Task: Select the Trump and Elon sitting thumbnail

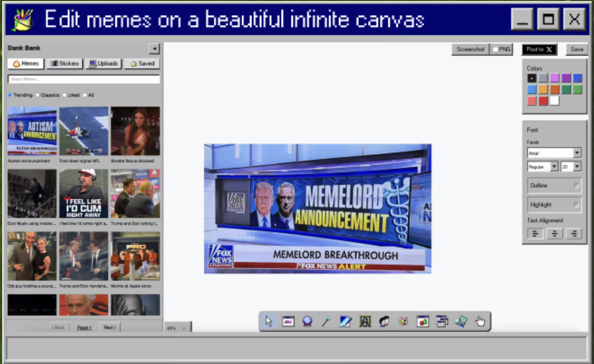Action: click(135, 194)
